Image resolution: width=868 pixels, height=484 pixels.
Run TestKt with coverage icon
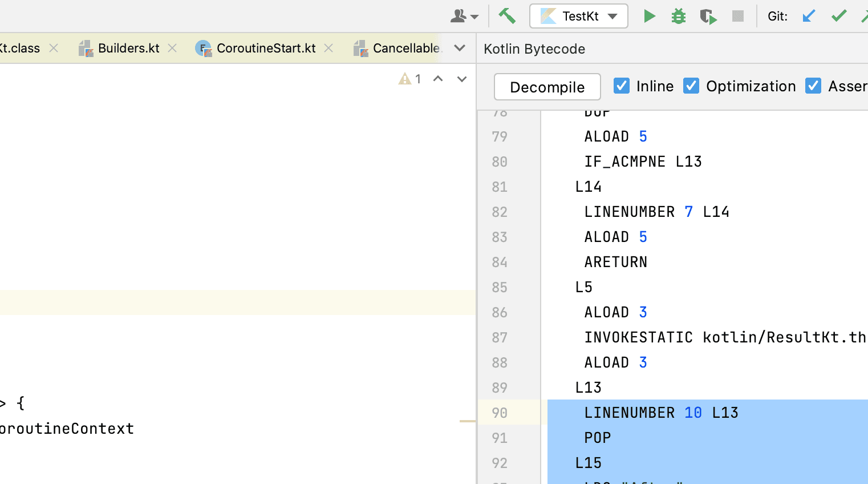708,16
